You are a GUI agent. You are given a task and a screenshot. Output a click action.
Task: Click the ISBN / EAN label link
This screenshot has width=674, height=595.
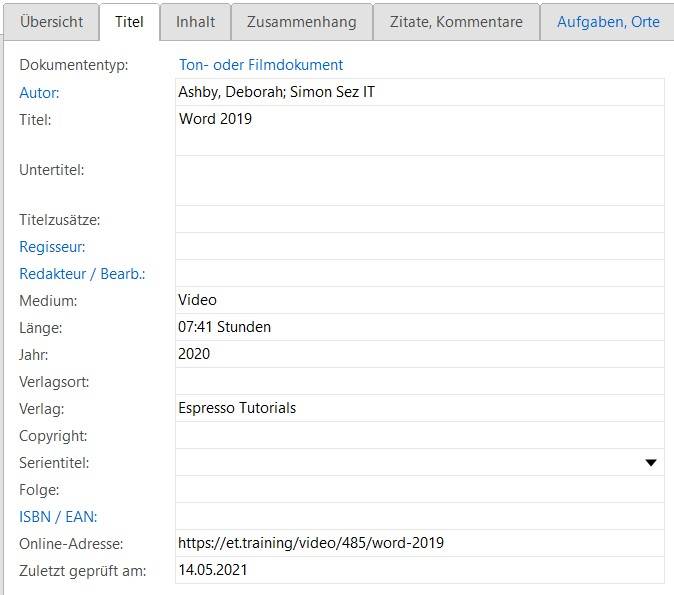(x=58, y=517)
